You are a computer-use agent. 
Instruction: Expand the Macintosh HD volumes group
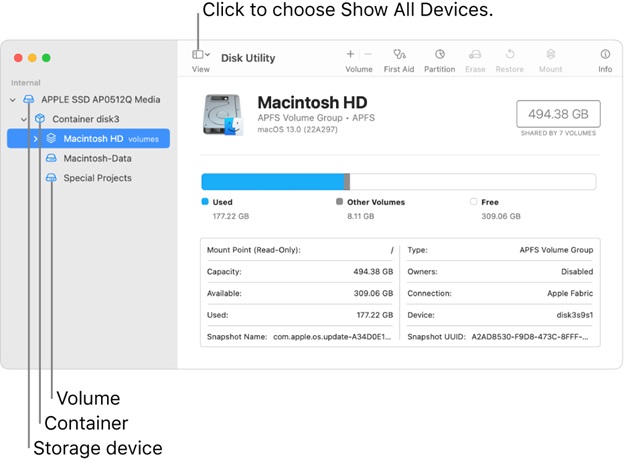pos(36,139)
